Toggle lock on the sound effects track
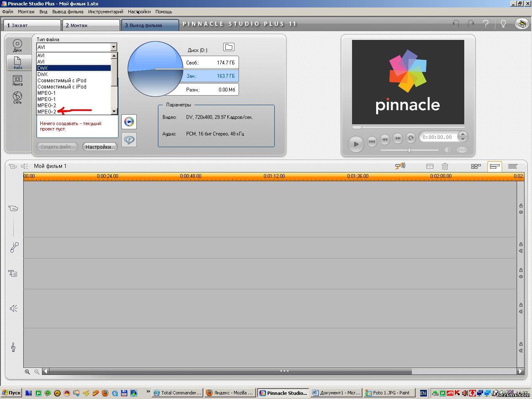532x399 pixels. (x=521, y=305)
